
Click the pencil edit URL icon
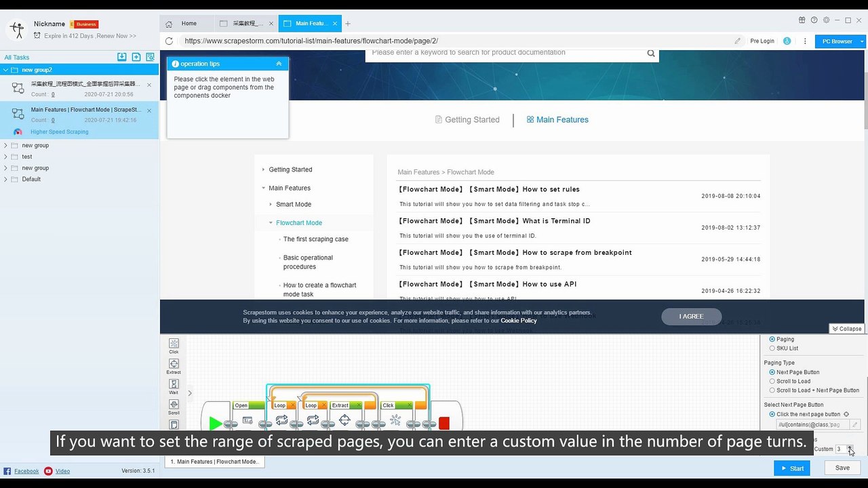pyautogui.click(x=738, y=41)
